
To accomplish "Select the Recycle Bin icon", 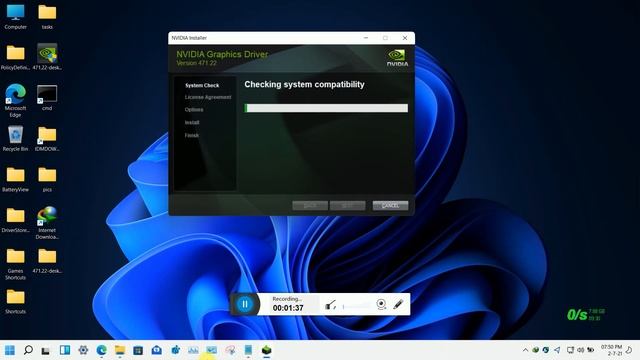I will coord(16,139).
